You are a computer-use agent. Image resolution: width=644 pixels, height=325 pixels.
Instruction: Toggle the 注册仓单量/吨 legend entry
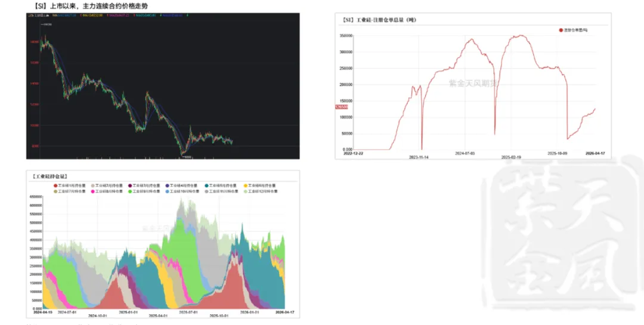(x=573, y=30)
